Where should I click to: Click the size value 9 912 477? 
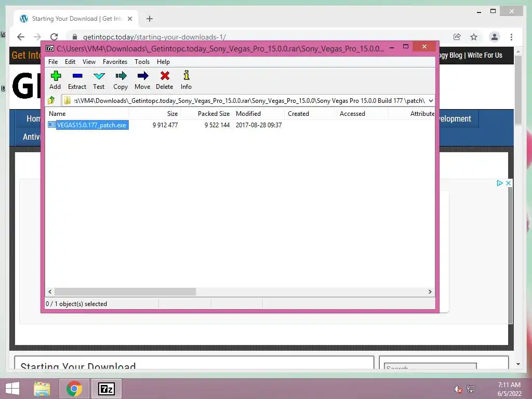click(x=165, y=125)
